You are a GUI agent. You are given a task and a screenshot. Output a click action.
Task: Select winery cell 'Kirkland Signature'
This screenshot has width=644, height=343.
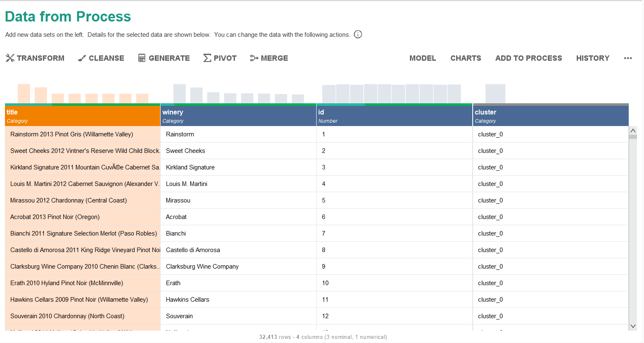click(238, 167)
